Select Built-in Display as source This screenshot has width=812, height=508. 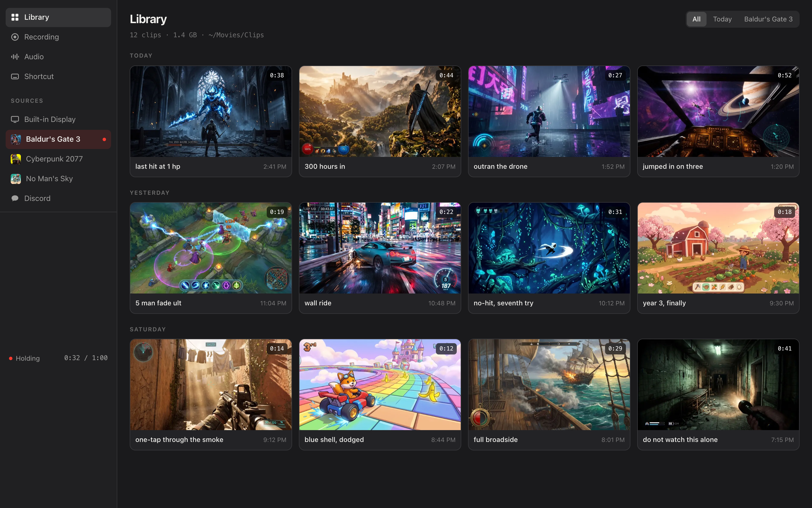[x=58, y=119]
